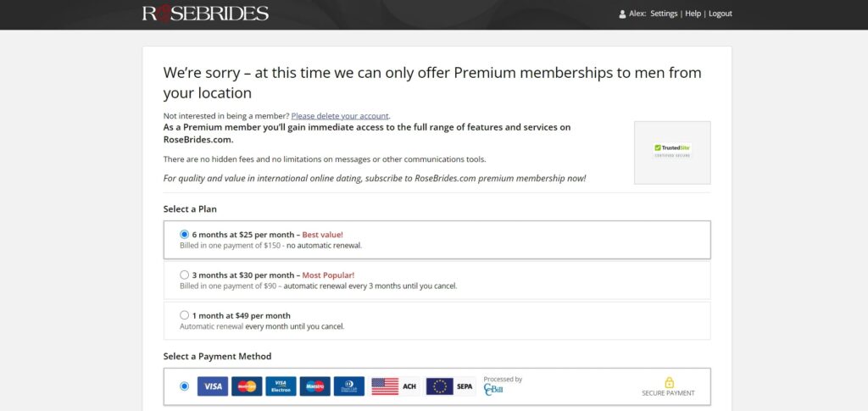The width and height of the screenshot is (868, 411).
Task: Select the card payment method radio button
Action: [x=185, y=386]
